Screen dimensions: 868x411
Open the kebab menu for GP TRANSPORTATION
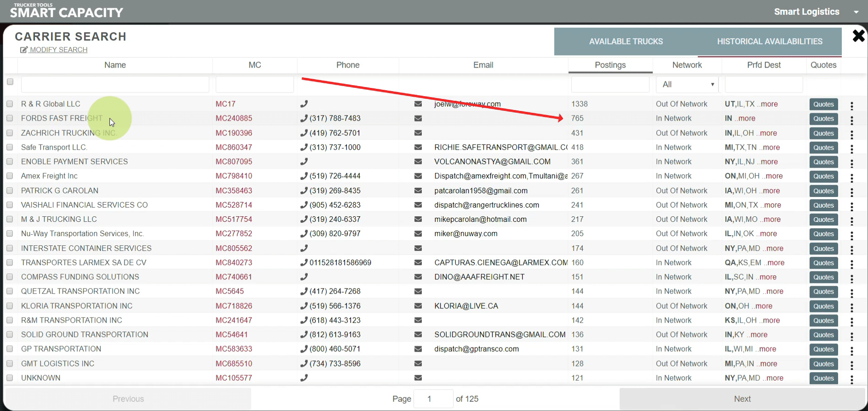pyautogui.click(x=852, y=351)
